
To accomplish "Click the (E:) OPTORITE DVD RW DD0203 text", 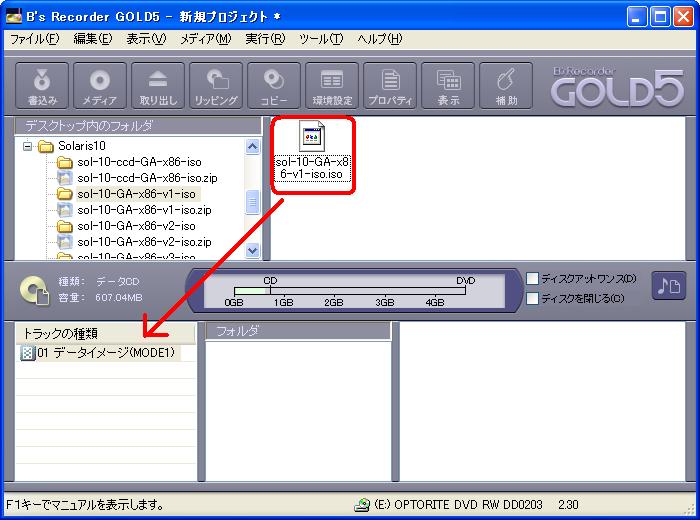I will [x=458, y=505].
